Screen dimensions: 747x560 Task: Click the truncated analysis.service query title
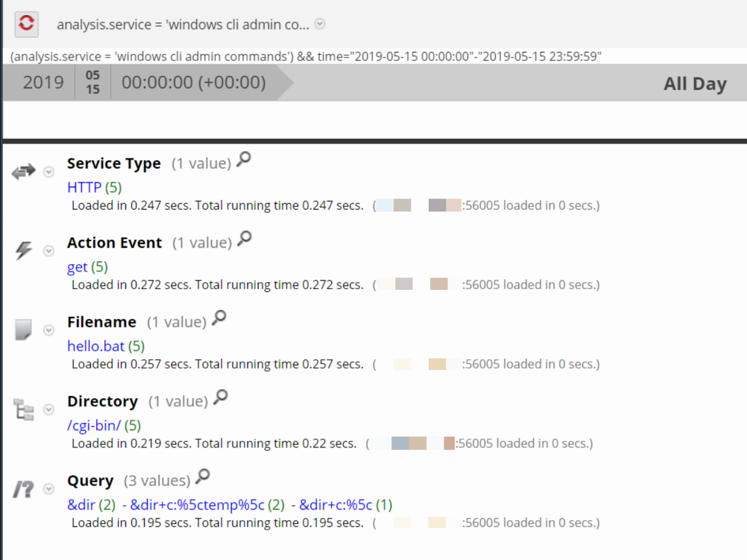(183, 24)
